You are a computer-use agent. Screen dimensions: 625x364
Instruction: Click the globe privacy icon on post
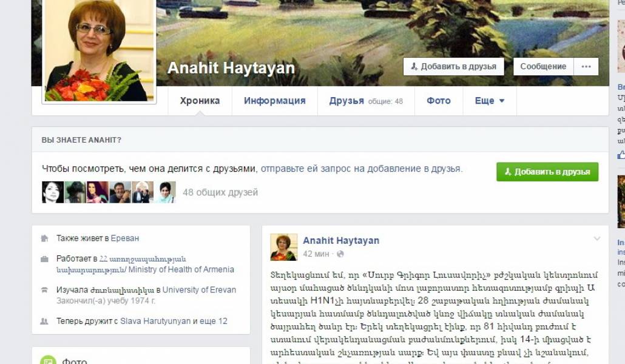[340, 254]
